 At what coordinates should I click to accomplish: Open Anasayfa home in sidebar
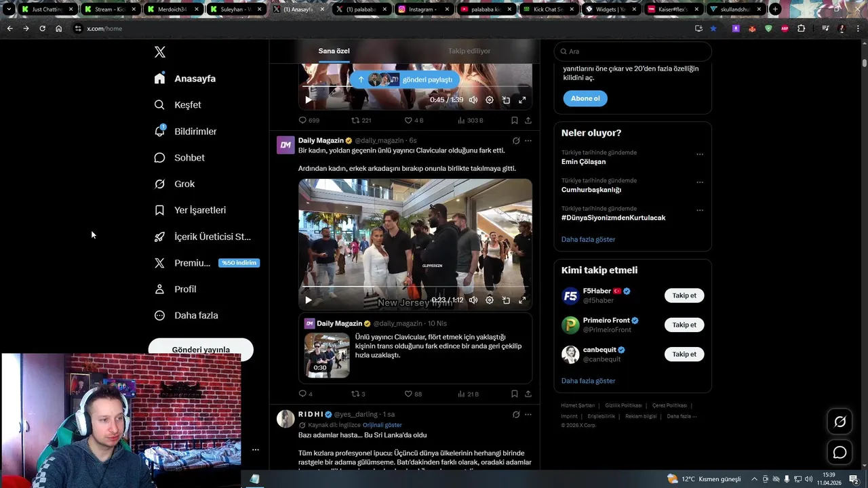(x=185, y=79)
